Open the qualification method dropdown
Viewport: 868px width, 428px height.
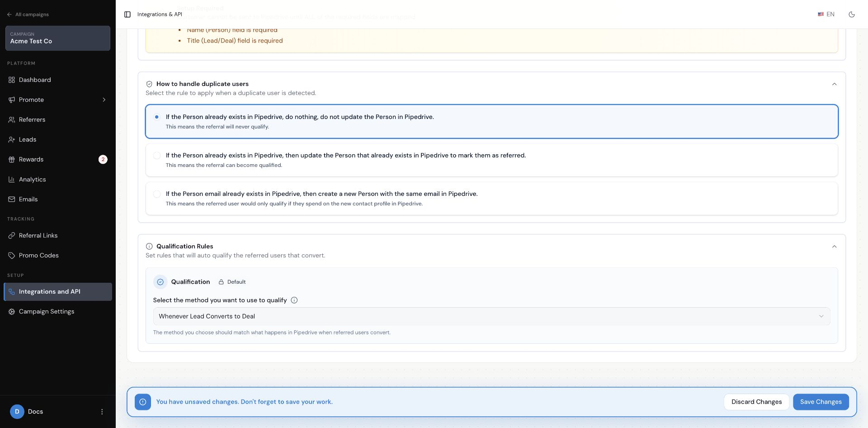coord(491,316)
